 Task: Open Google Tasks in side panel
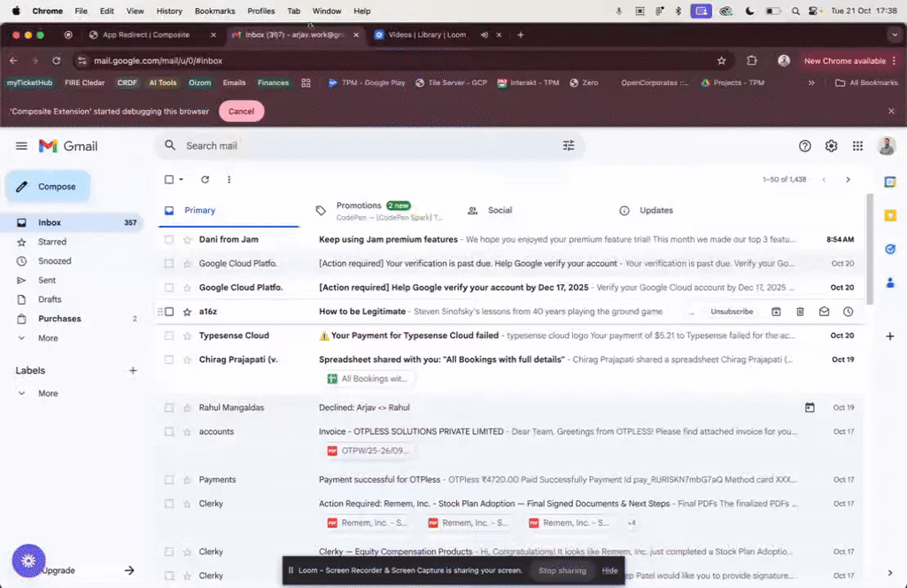click(890, 249)
